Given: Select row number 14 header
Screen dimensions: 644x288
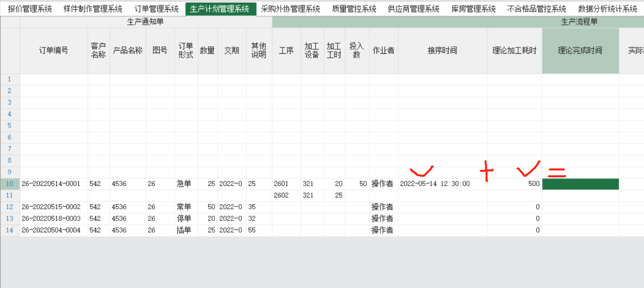Looking at the screenshot, I should tap(10, 230).
